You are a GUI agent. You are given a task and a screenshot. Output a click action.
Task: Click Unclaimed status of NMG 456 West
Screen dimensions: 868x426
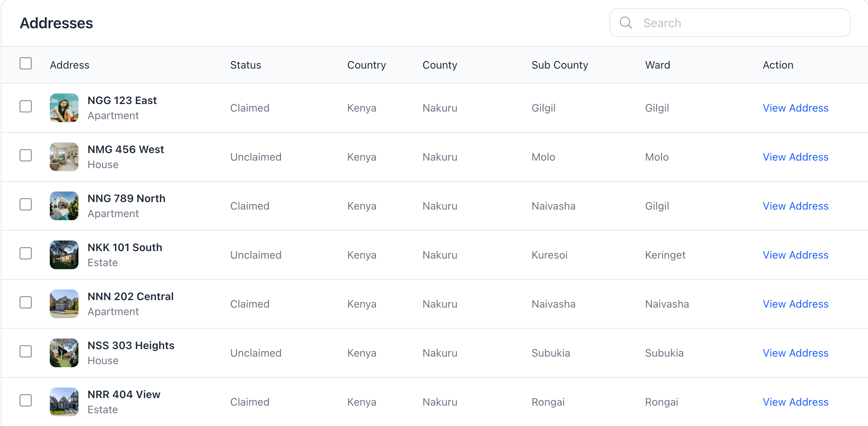click(256, 157)
